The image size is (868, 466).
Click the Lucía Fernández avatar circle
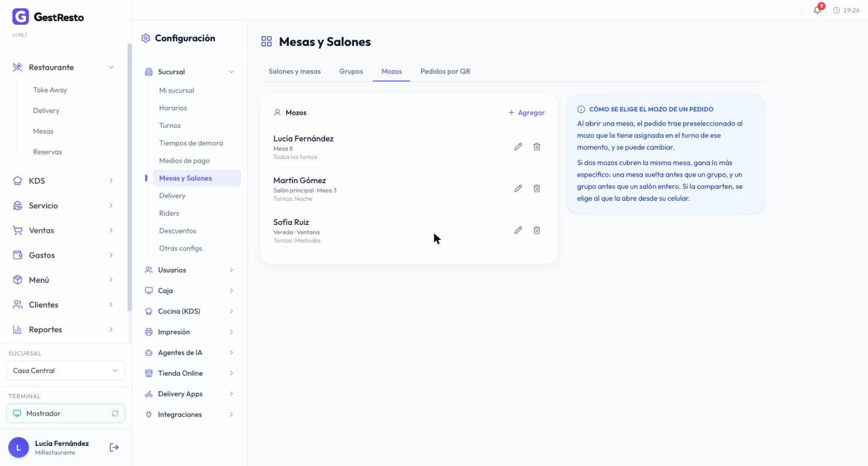tap(18, 448)
